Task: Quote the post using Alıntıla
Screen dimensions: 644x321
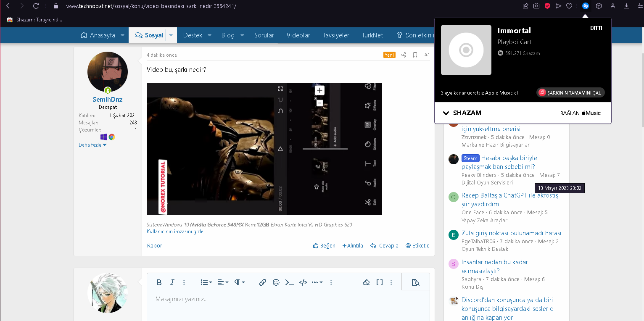Action: coord(353,246)
